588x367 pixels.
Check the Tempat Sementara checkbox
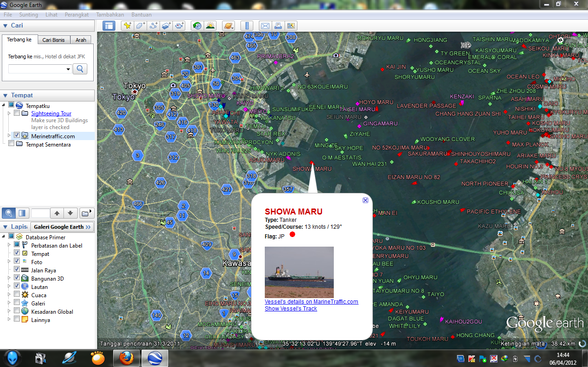pyautogui.click(x=11, y=144)
